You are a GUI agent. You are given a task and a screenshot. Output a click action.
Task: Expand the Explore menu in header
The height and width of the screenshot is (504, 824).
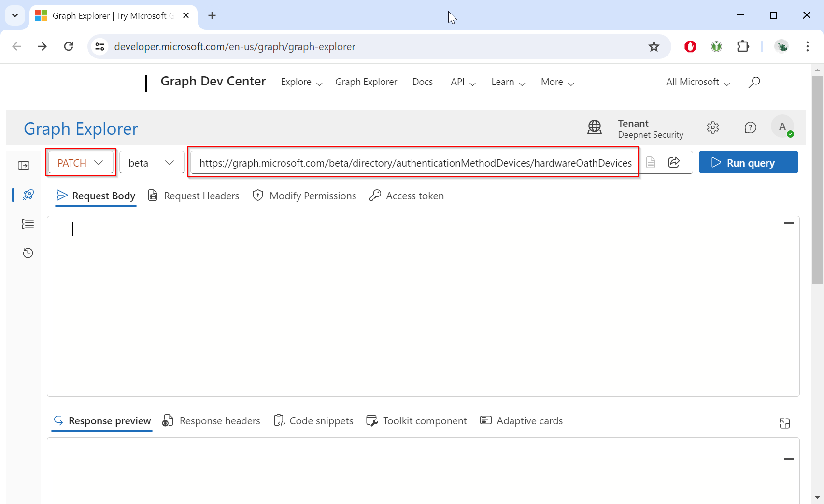(301, 82)
